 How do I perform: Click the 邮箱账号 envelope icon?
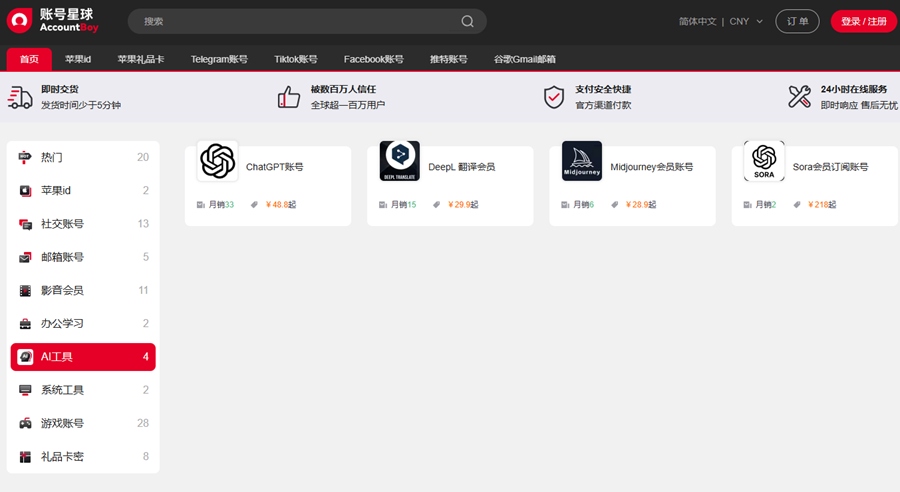25,257
